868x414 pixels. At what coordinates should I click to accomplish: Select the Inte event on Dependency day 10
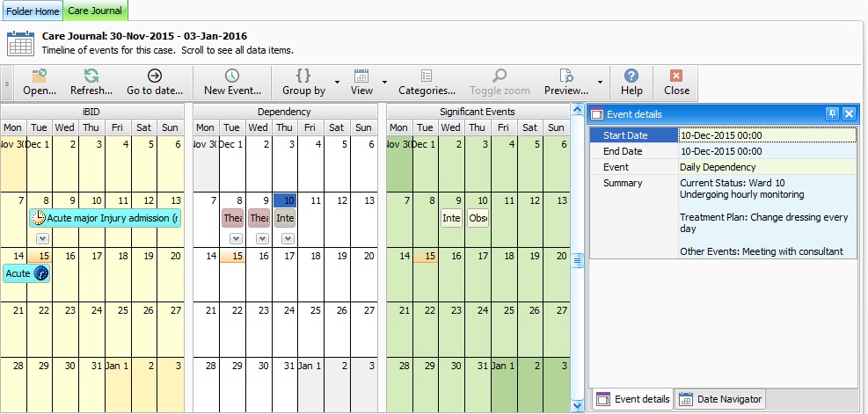coord(285,218)
